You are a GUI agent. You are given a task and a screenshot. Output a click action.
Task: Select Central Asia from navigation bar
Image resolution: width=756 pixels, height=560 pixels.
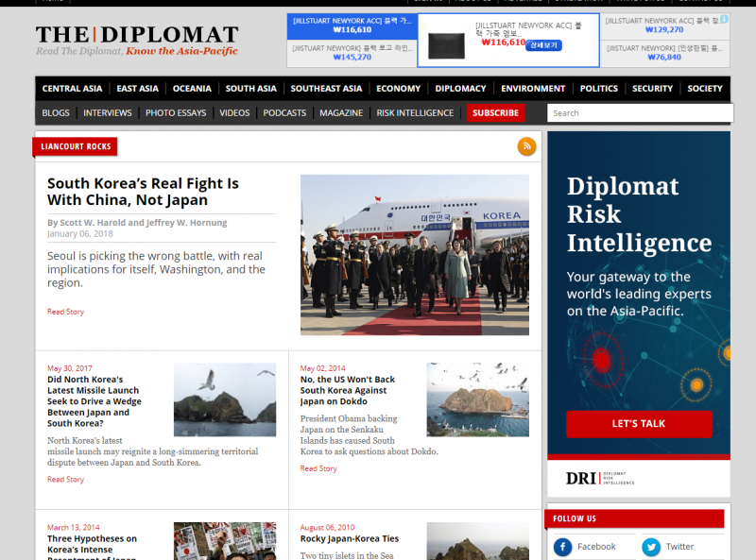pos(72,89)
